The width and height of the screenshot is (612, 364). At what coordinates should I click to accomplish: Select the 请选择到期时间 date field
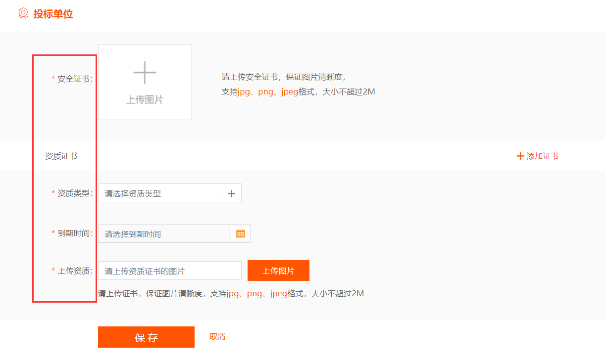pyautogui.click(x=163, y=234)
